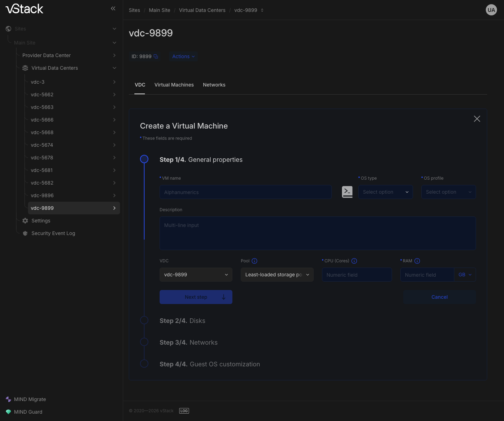Collapse the Main Site node
504x421 pixels.
(114, 43)
